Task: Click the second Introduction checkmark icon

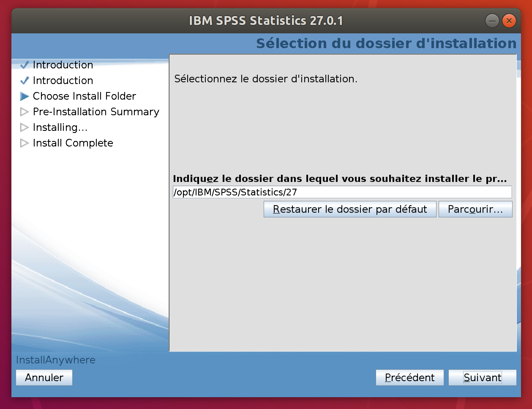Action: click(x=24, y=80)
